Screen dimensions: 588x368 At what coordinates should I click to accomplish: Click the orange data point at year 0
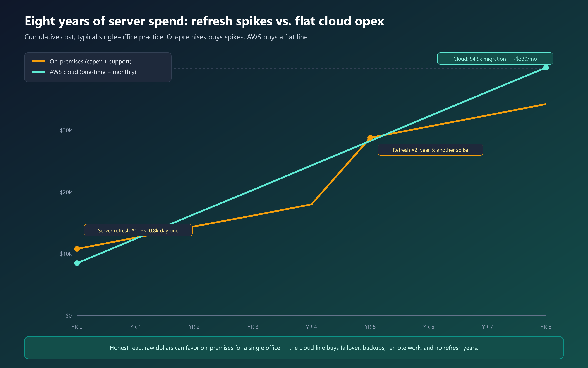click(77, 249)
